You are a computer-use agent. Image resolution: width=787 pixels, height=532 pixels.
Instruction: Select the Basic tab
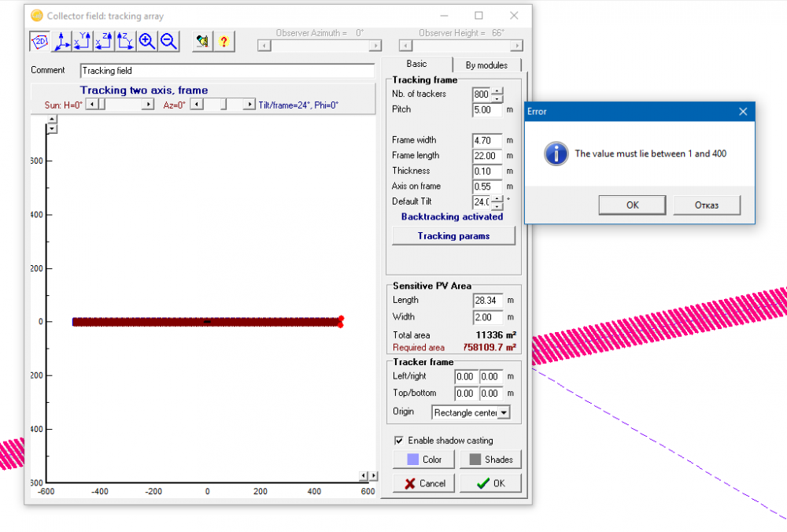(x=416, y=64)
